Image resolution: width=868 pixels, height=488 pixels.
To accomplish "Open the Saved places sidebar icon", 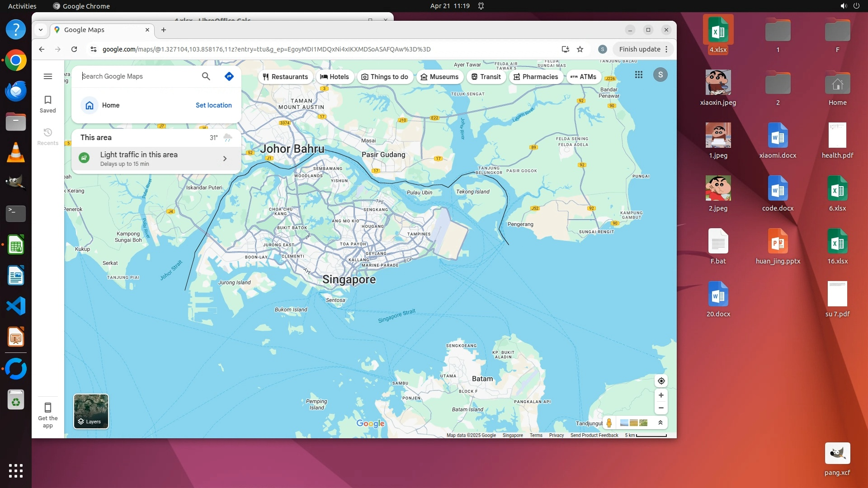I will click(48, 104).
